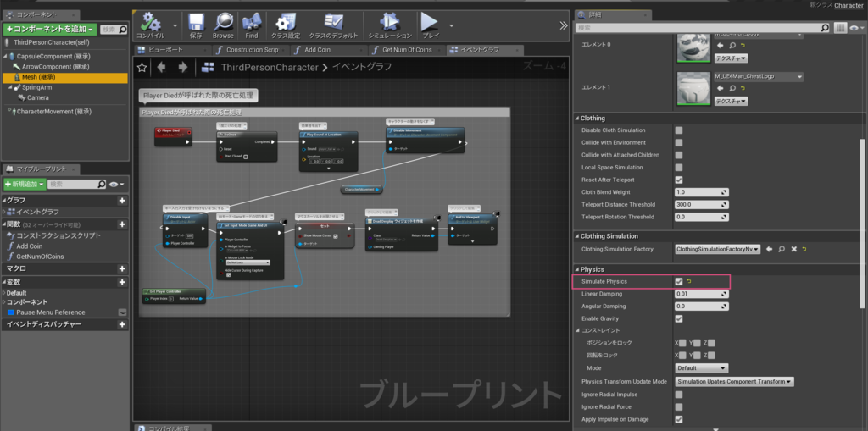The height and width of the screenshot is (431, 868).
Task: Toggle Apply Impulse on Damage checkbox
Action: tap(679, 419)
